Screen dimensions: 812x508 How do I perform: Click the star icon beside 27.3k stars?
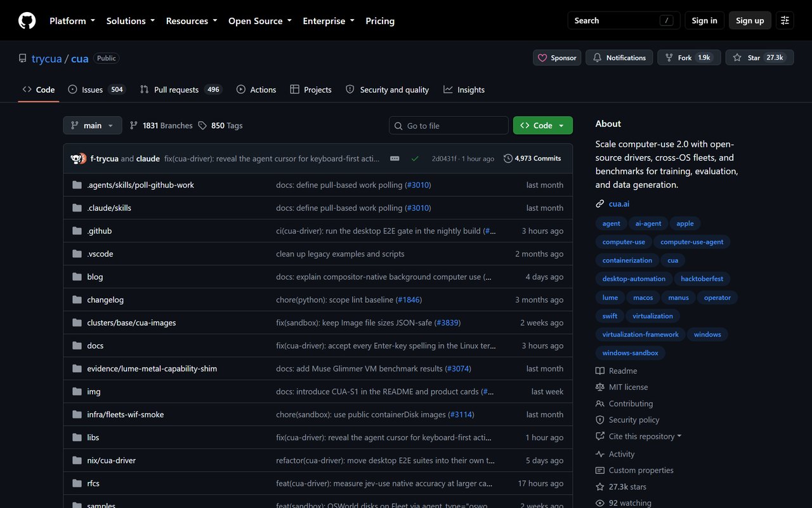tap(600, 487)
